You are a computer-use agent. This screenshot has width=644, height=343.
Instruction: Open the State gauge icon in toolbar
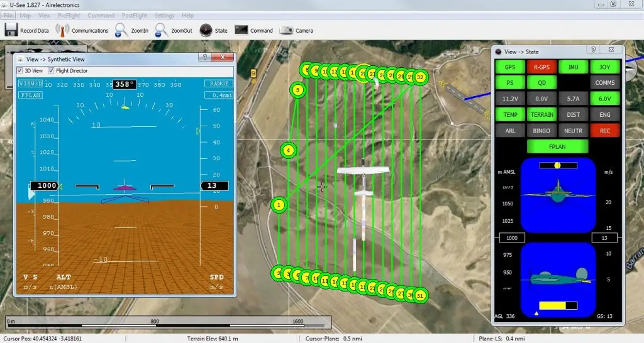coord(206,30)
